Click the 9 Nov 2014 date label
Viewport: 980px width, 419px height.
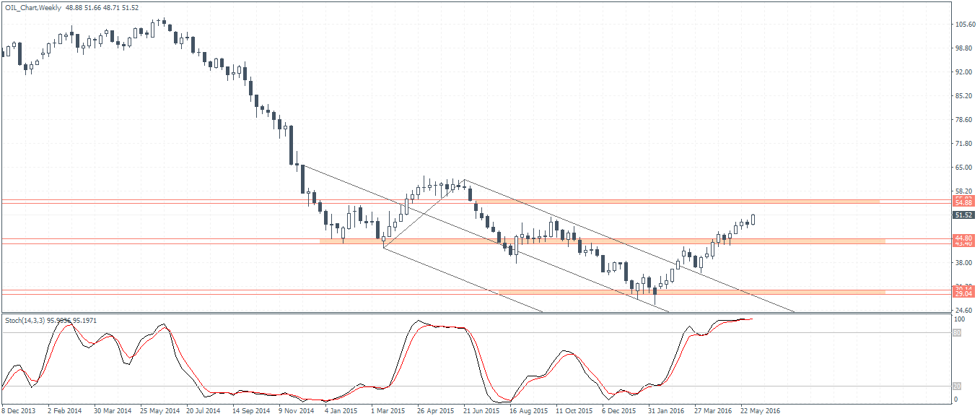pyautogui.click(x=297, y=411)
